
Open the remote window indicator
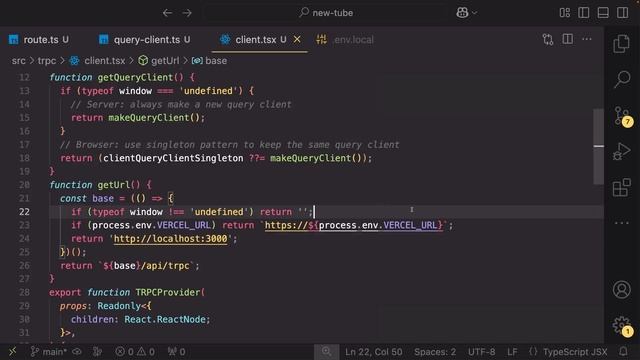point(13,351)
